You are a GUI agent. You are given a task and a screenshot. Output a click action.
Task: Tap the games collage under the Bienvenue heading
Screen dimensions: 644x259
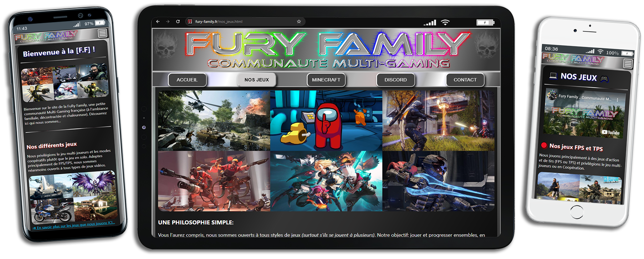pos(65,82)
